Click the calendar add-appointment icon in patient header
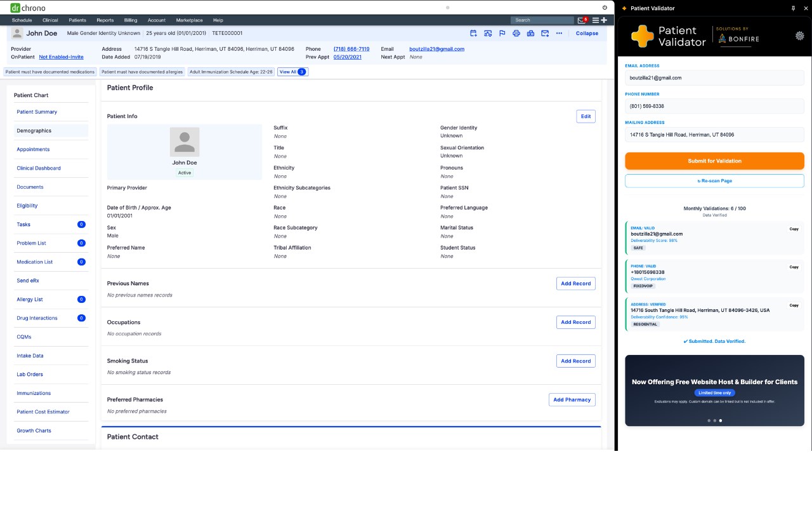This screenshot has height=508, width=812. click(473, 33)
